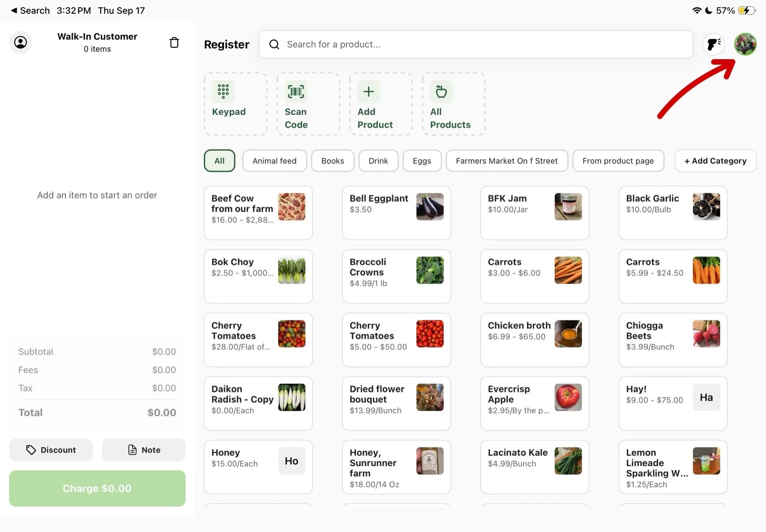Add Dried flower bouquet to order

pos(396,403)
